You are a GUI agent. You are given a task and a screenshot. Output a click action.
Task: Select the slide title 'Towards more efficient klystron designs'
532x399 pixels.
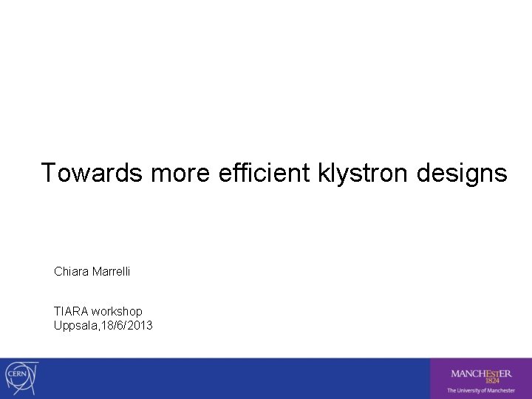pos(274,173)
